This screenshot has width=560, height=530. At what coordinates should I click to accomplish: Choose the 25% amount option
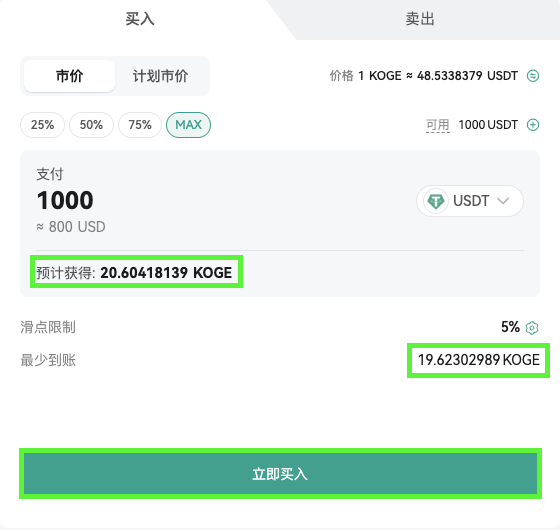pos(42,125)
